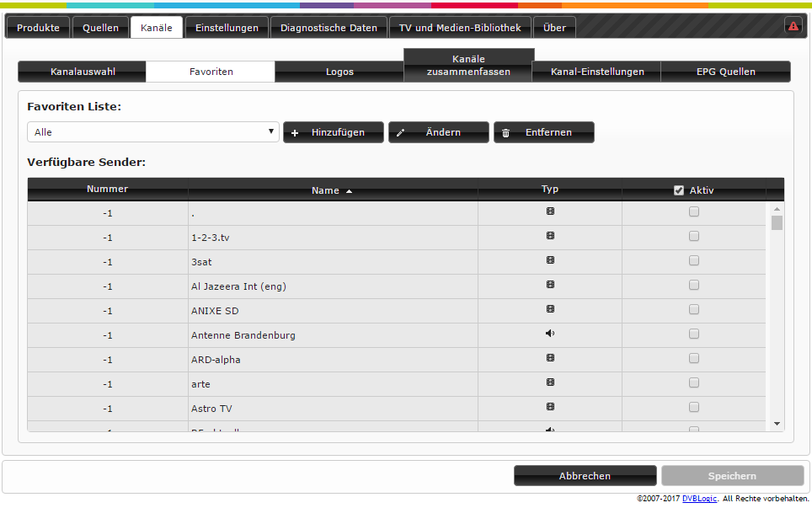Viewport: 812px width, 508px height.
Task: Click the TV type icon for ANIXE SD
Action: tap(550, 309)
